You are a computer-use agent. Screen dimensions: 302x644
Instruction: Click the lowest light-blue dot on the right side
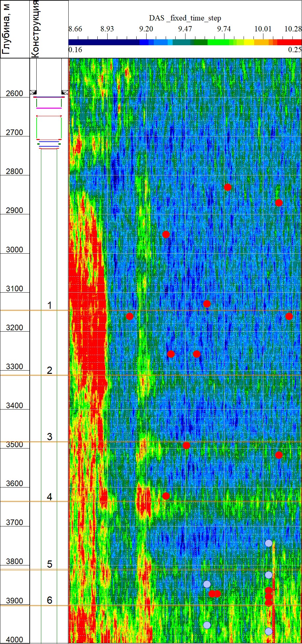[x=269, y=631]
